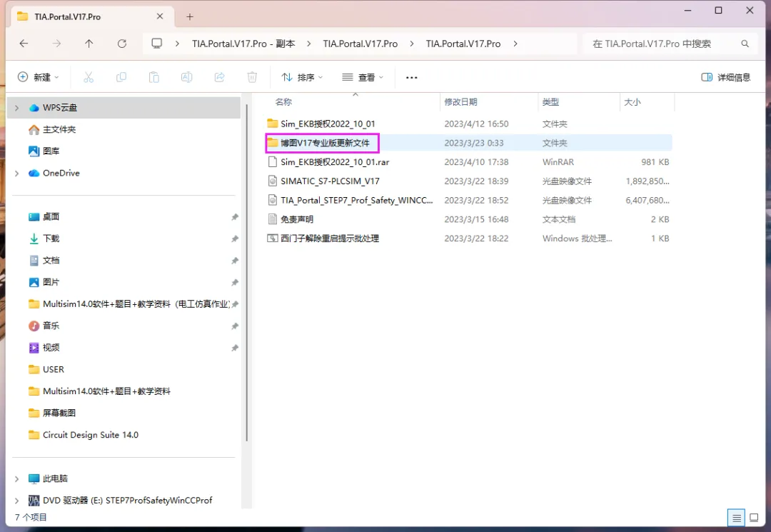The height and width of the screenshot is (532, 771).
Task: Unpin 桌面 from quick access
Action: tap(235, 217)
